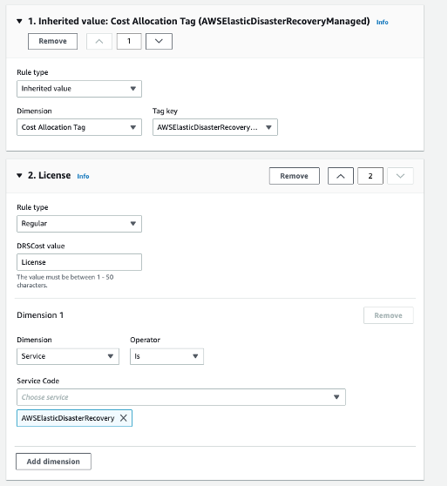Open Service dimension dropdown
Viewport: 448px width, 486px height.
68,356
